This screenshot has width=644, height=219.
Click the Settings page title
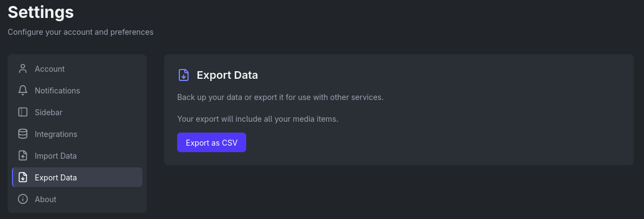click(41, 11)
